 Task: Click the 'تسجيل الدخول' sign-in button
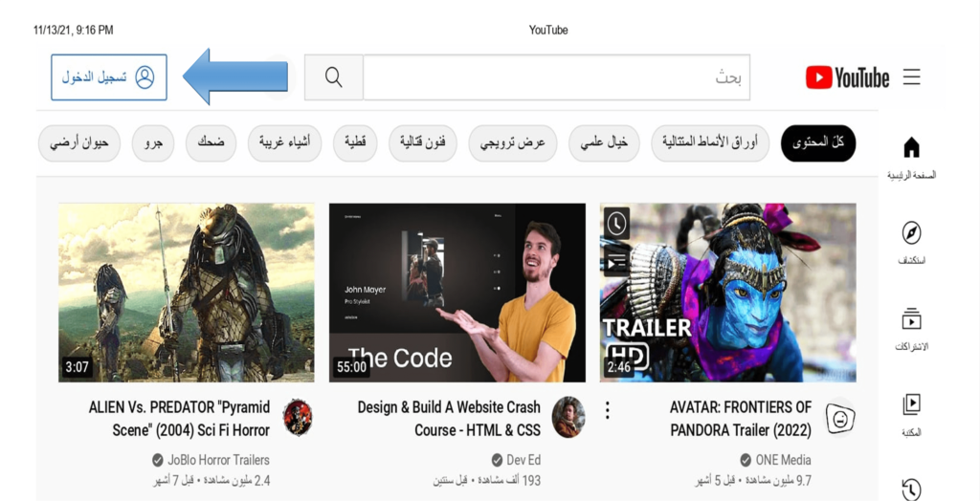tap(109, 77)
